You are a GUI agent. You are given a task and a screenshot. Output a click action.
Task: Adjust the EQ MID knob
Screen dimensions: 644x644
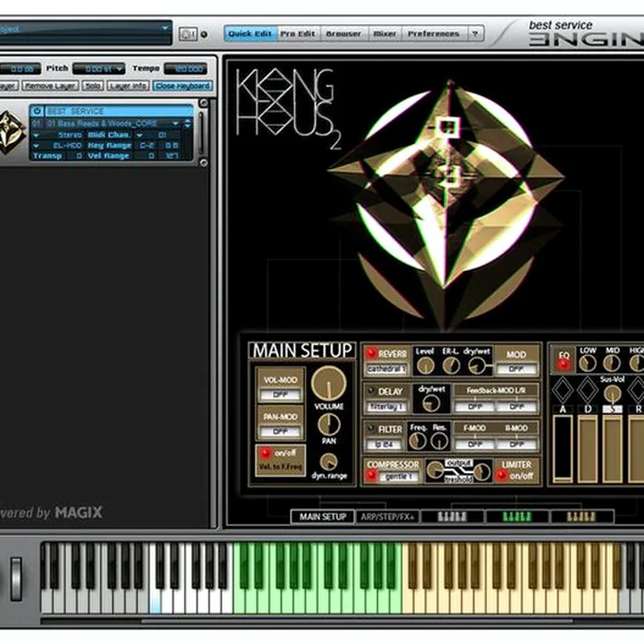click(x=612, y=363)
